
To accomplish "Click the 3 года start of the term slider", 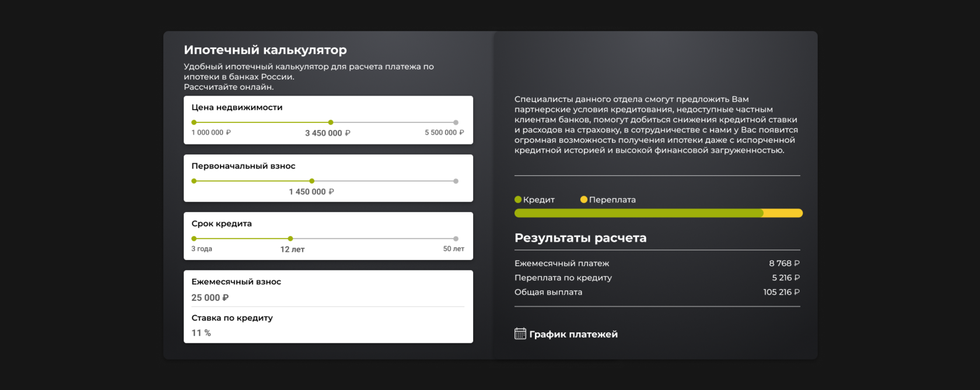I will 194,238.
